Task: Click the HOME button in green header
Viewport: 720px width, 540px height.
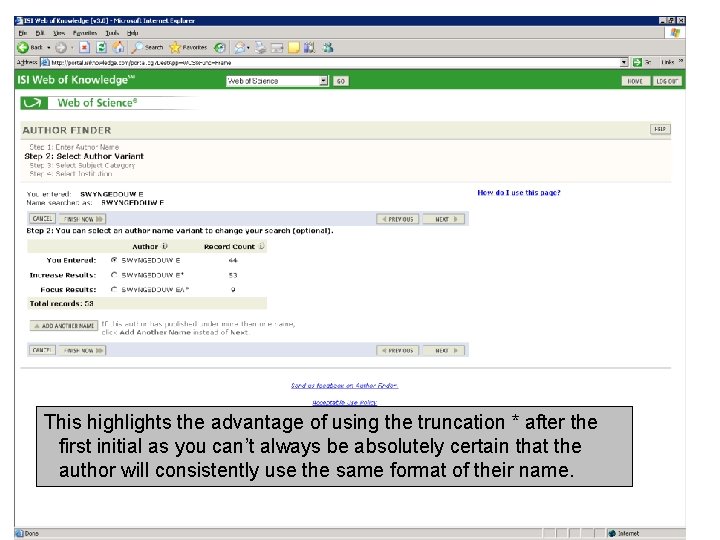Action: (x=635, y=81)
